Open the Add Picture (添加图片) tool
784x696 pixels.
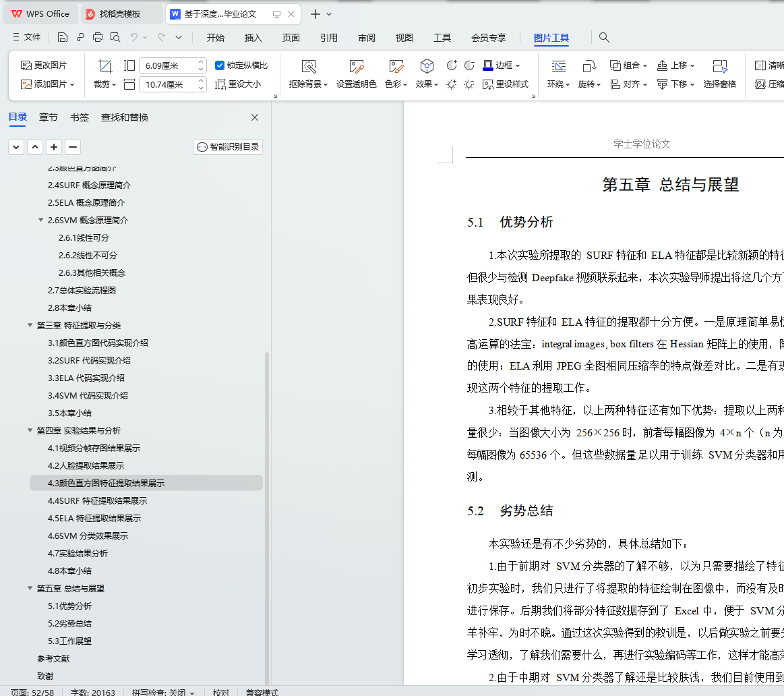(x=47, y=84)
